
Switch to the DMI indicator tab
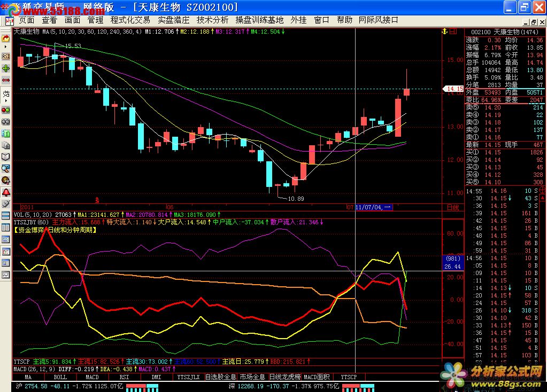point(156,377)
